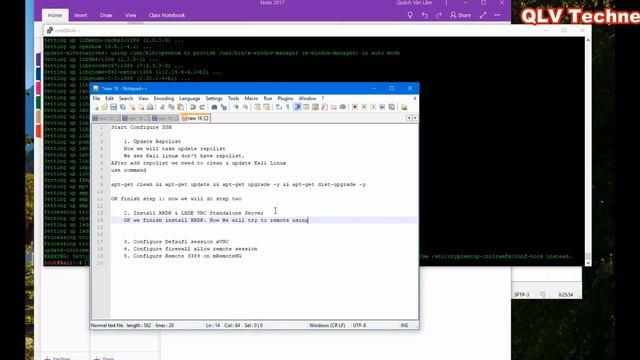The height and width of the screenshot is (360, 640).
Task: Zoom out using the Notepad++ toolbar icon
Action: point(245,107)
